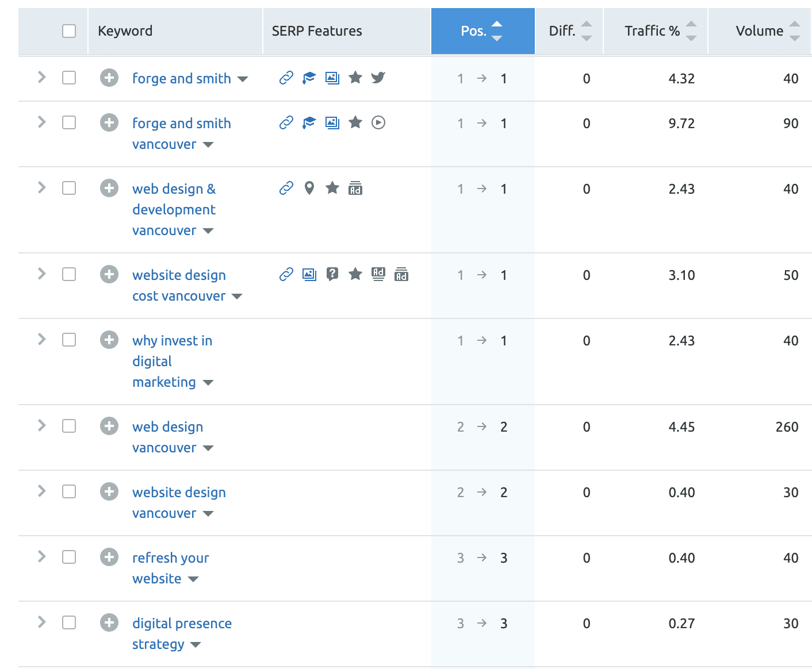Screen dimensions: 812x669
Task: Open the digital presence strategy keyword link
Action: (x=182, y=624)
